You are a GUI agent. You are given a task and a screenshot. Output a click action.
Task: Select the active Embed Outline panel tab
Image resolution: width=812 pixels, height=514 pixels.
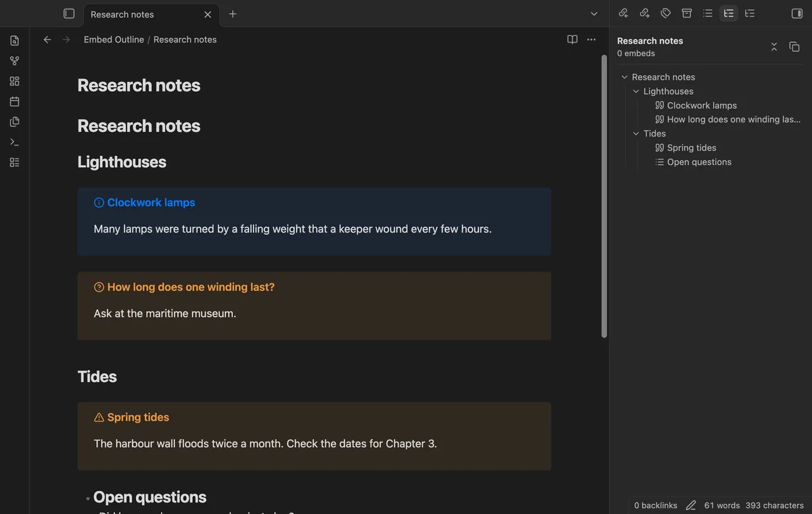pos(729,14)
